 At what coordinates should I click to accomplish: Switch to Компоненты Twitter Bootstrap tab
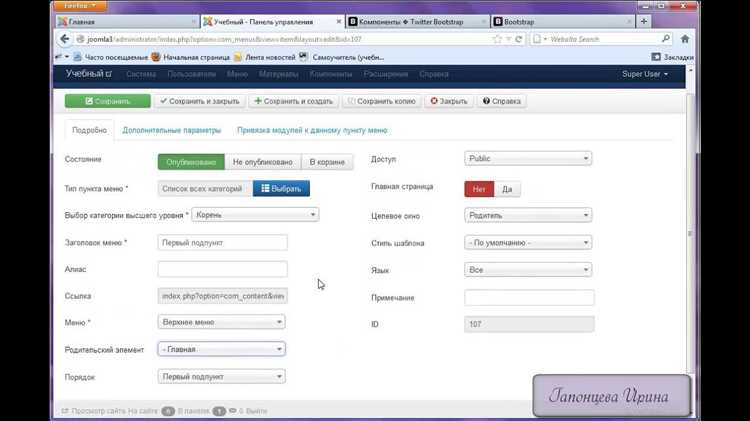pyautogui.click(x=417, y=22)
